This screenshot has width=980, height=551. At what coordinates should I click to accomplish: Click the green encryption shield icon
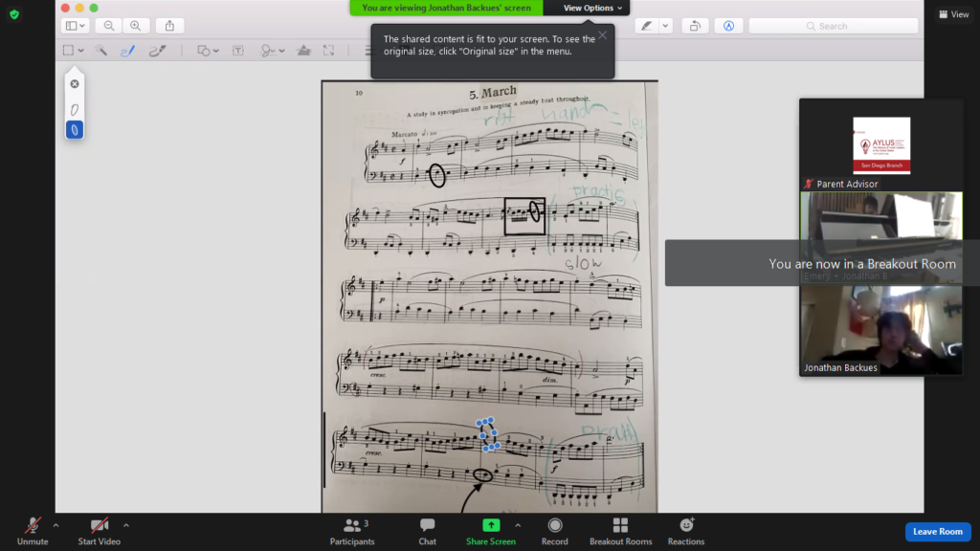[x=14, y=13]
